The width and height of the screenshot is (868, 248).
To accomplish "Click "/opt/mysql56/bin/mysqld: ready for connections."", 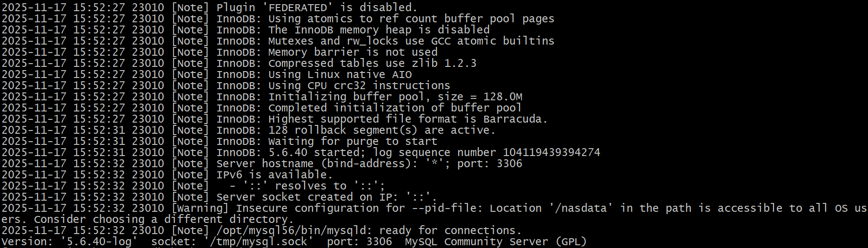I will pyautogui.click(x=369, y=231).
